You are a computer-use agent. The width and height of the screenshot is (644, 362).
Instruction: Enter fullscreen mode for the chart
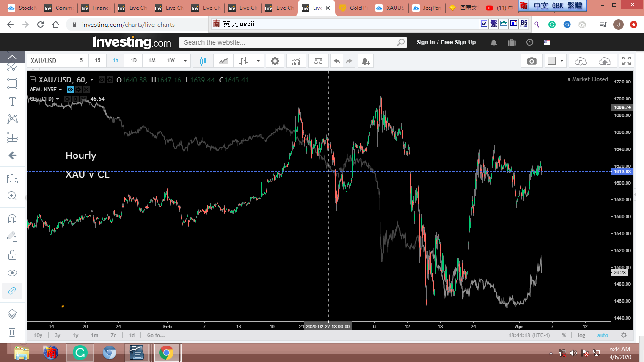[626, 61]
